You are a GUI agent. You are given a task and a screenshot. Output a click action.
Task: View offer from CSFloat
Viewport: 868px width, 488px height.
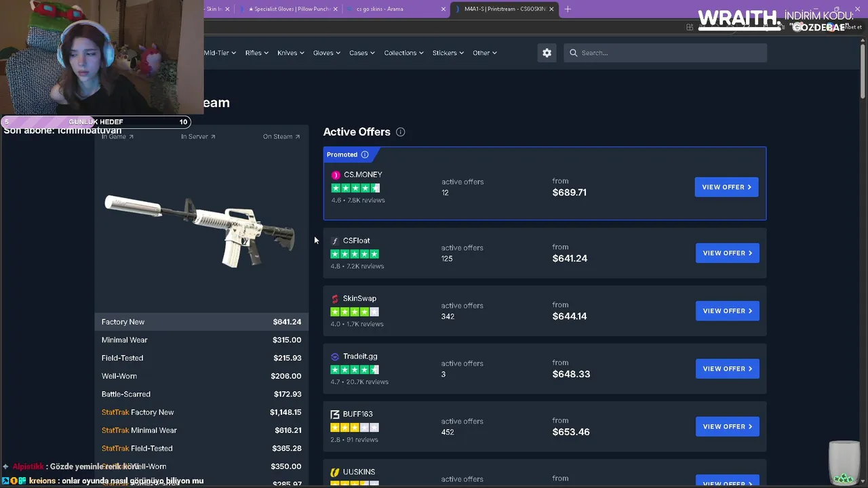click(x=728, y=253)
